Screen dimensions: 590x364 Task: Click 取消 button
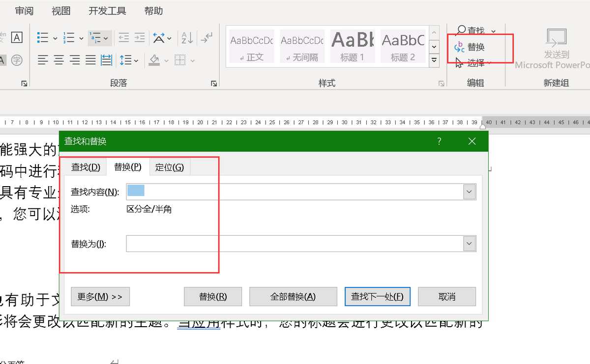pyautogui.click(x=447, y=297)
